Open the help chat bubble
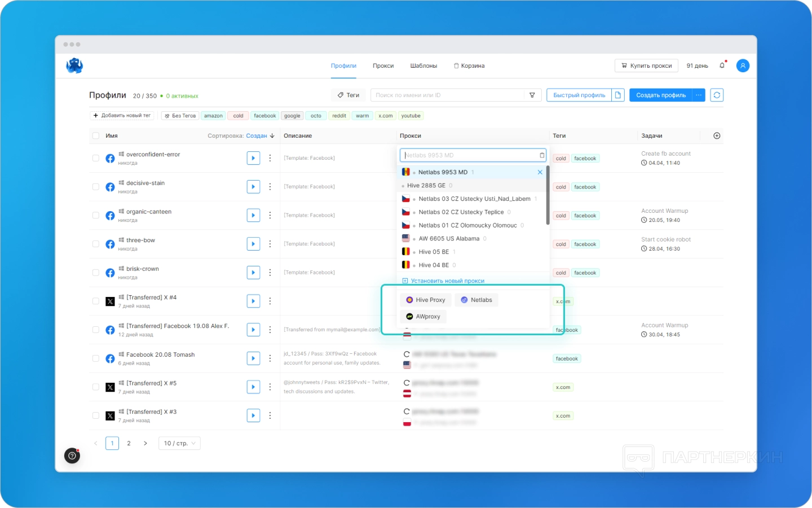This screenshot has height=508, width=812. (72, 456)
